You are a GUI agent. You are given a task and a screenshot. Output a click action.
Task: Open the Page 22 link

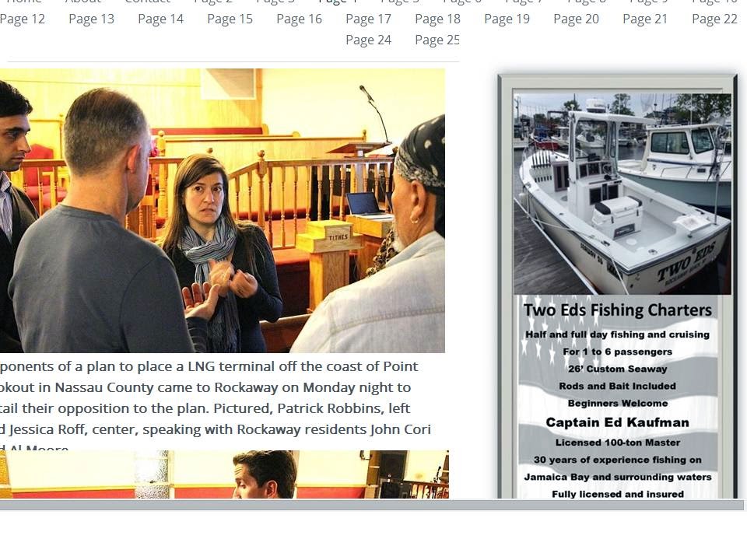[714, 19]
